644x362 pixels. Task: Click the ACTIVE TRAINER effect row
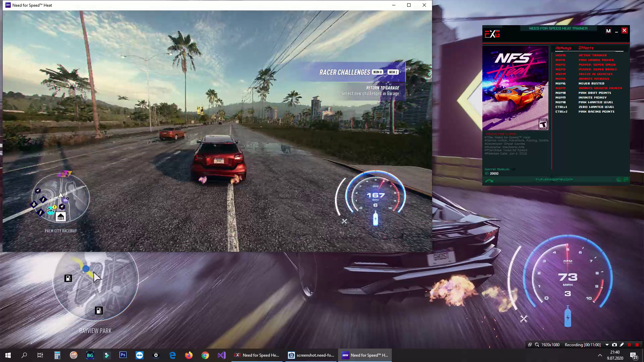pos(592,55)
